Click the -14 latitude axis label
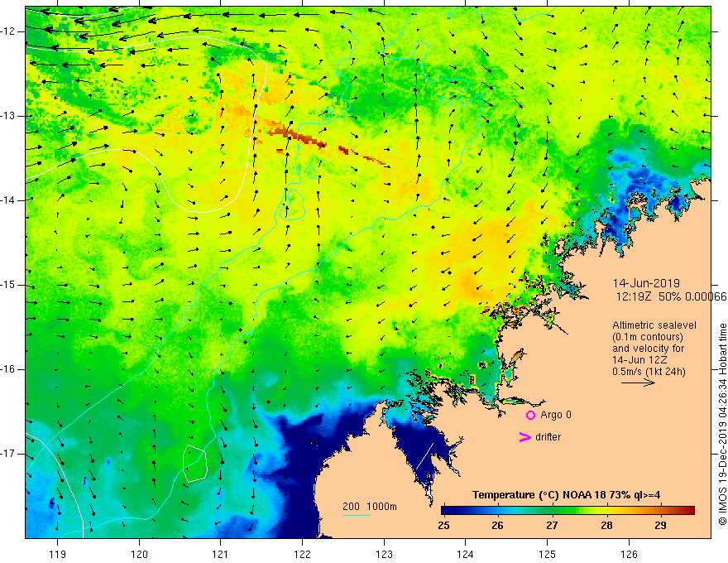 point(9,200)
